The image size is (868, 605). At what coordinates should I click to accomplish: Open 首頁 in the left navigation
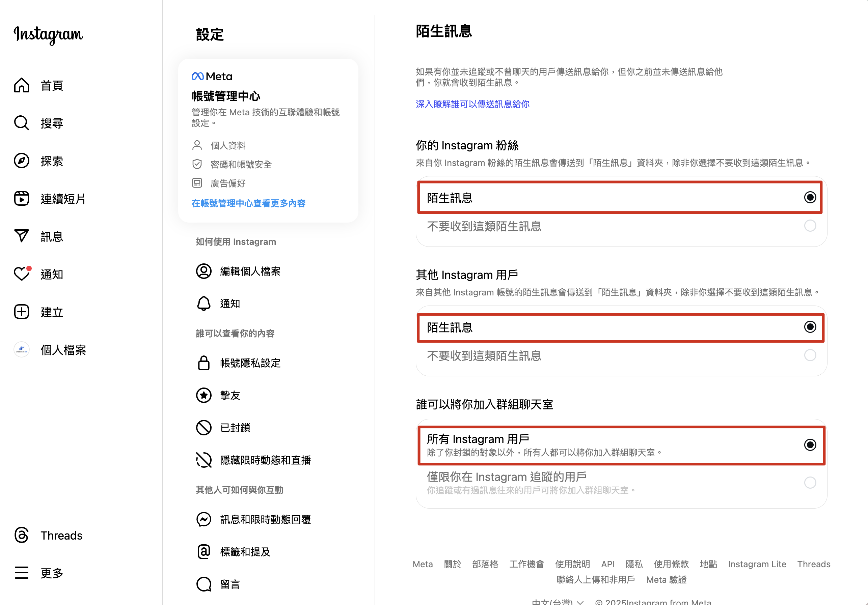52,85
